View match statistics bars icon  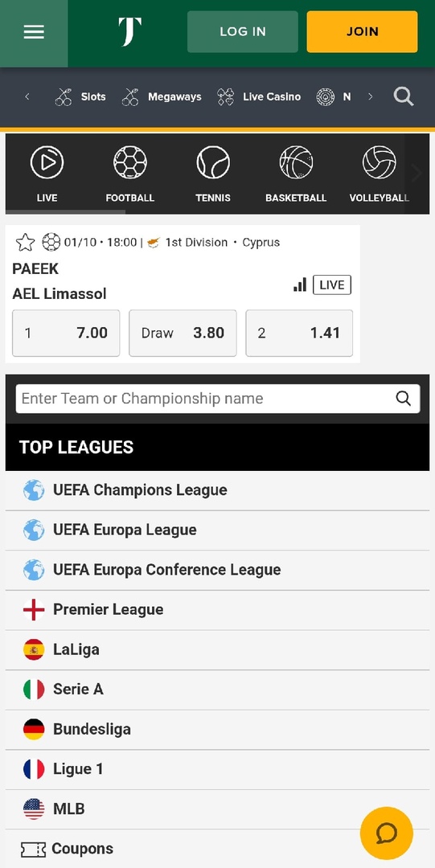(x=300, y=285)
